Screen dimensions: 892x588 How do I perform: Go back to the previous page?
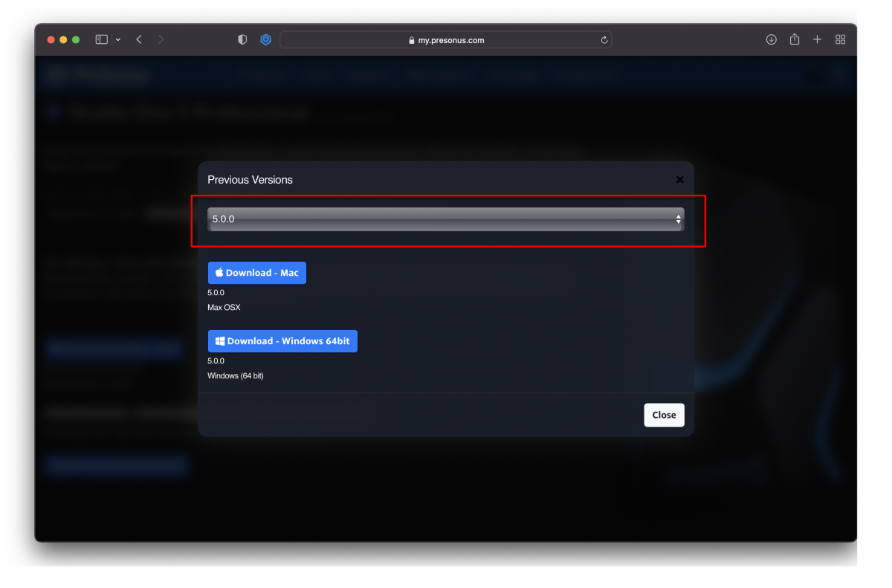[x=139, y=39]
